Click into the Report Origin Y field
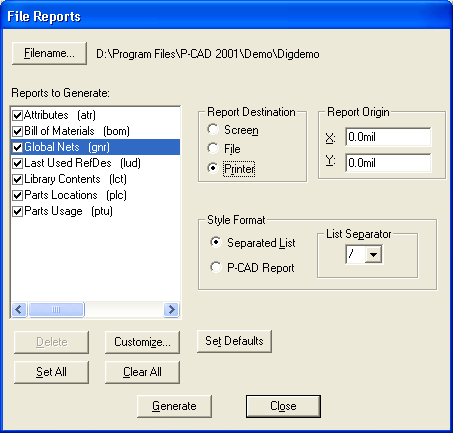 (388, 163)
